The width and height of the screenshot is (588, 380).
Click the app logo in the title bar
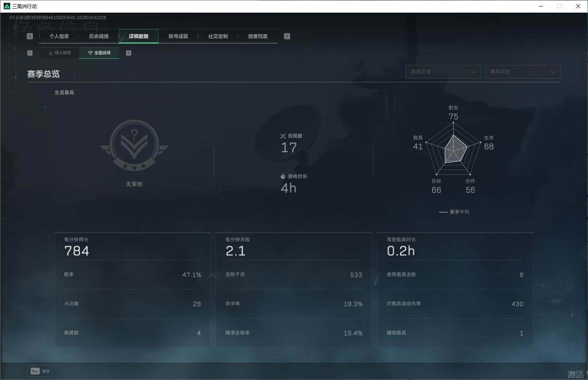(7, 6)
